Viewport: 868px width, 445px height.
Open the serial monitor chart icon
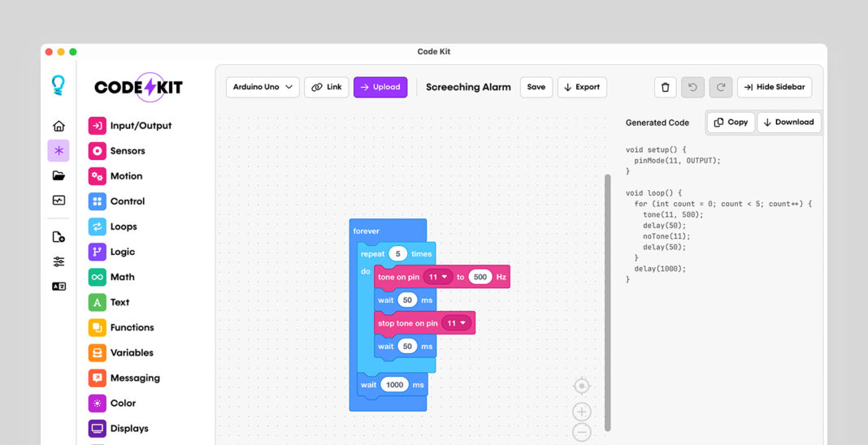pyautogui.click(x=59, y=200)
